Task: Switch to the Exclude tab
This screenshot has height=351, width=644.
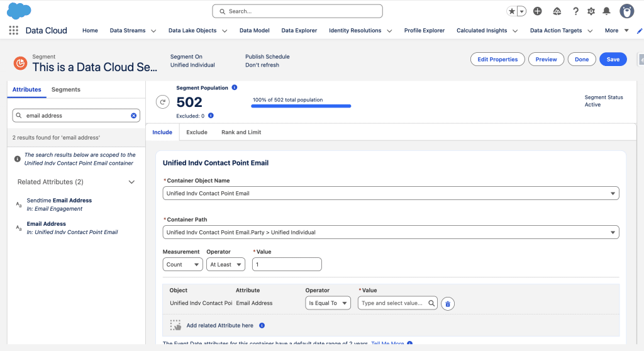Action: pos(196,132)
